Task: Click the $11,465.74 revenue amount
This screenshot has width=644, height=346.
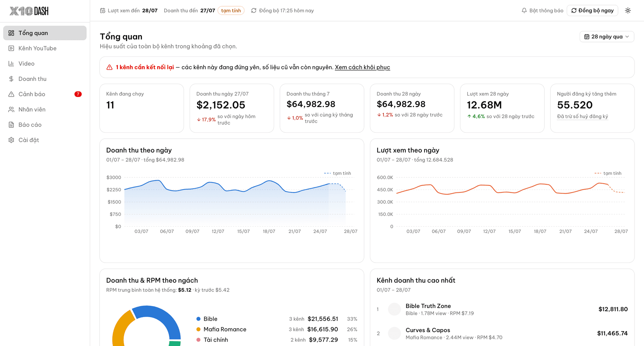Action: (x=612, y=333)
